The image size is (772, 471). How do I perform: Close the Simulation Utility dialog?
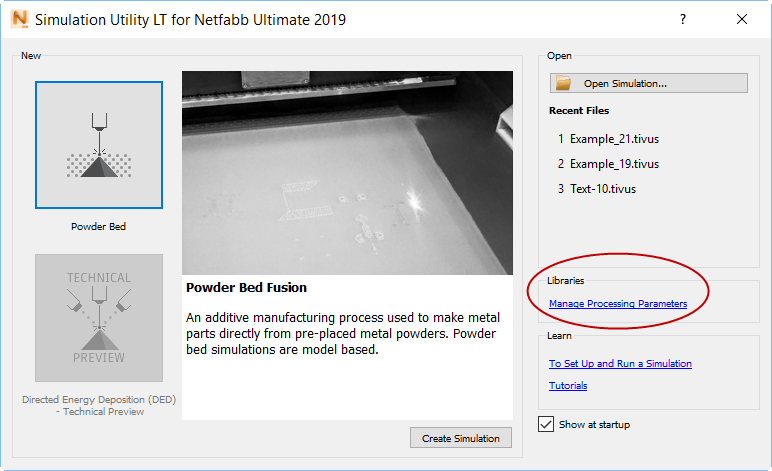742,19
